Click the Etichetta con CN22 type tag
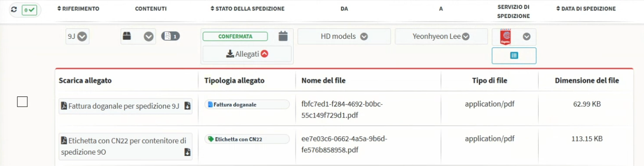Image resolution: width=644 pixels, height=166 pixels. pyautogui.click(x=247, y=139)
